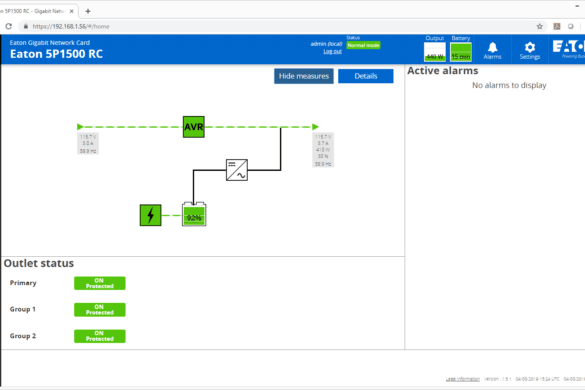Viewport: 585px width, 390px height.
Task: Click Eaton Gigabit Network Card text
Action: pos(50,43)
